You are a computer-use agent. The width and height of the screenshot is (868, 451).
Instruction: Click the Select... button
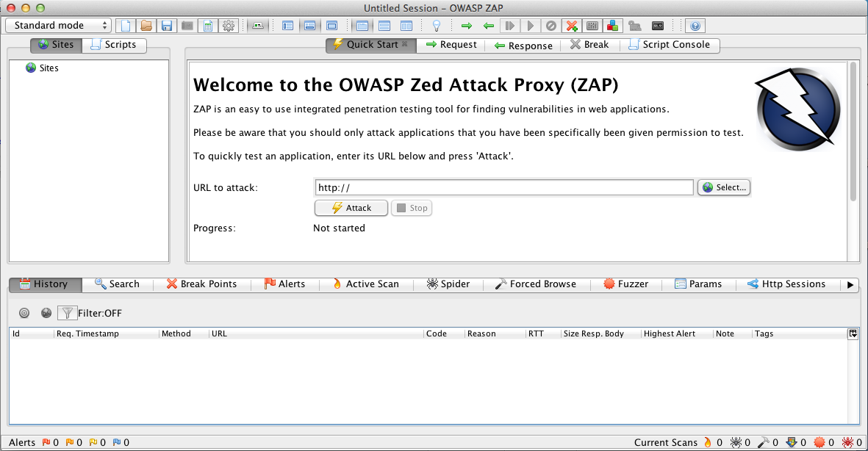724,187
